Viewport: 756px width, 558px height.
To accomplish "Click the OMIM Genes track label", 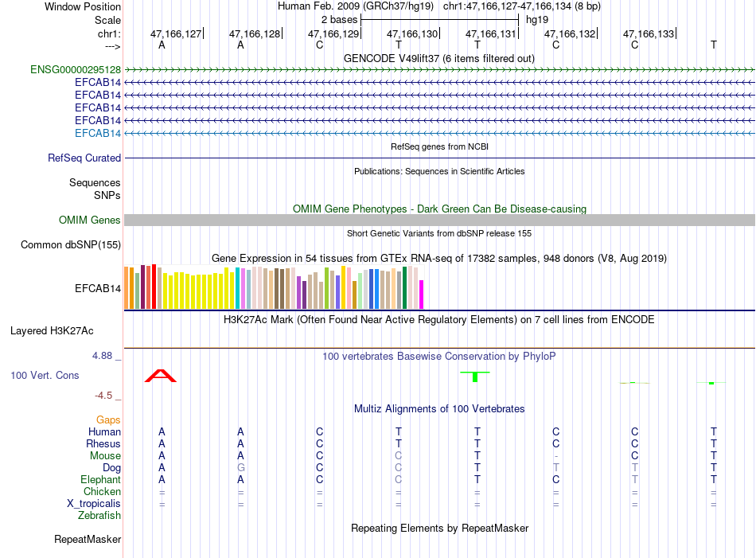I will pyautogui.click(x=90, y=220).
